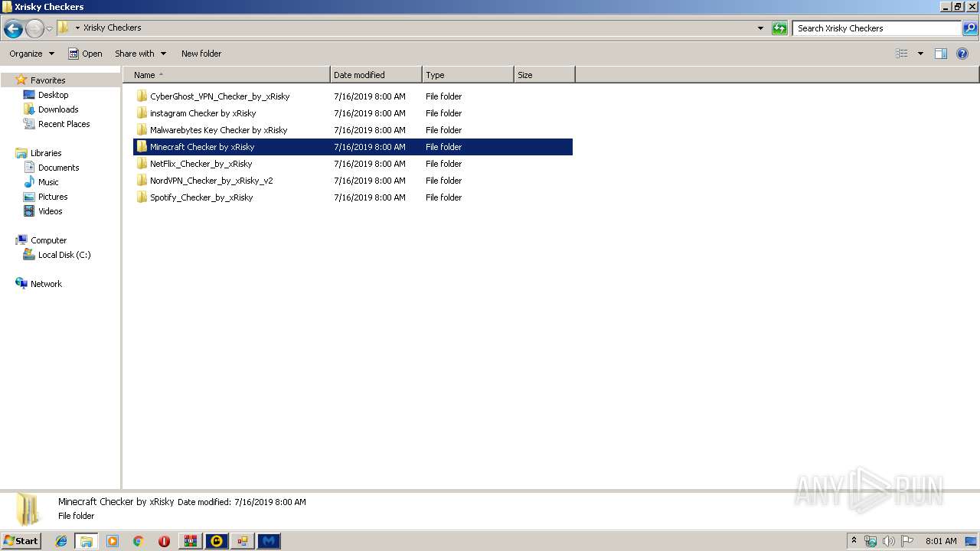Expand the address bar history dropdown

pyautogui.click(x=760, y=28)
